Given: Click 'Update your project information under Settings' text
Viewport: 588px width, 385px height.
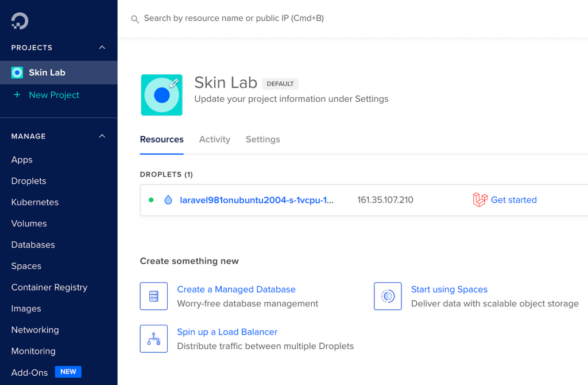Looking at the screenshot, I should (x=291, y=99).
